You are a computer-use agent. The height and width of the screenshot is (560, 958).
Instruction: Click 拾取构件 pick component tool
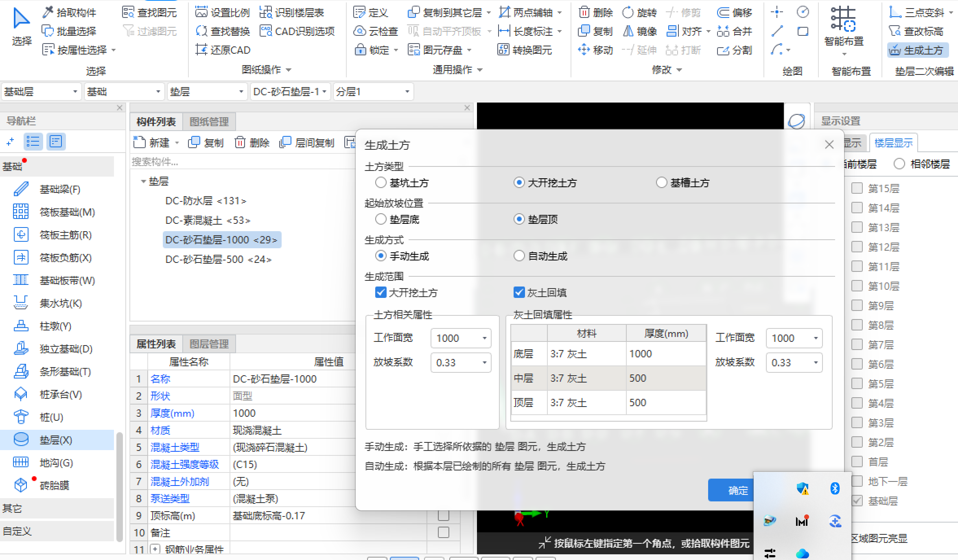click(x=70, y=13)
